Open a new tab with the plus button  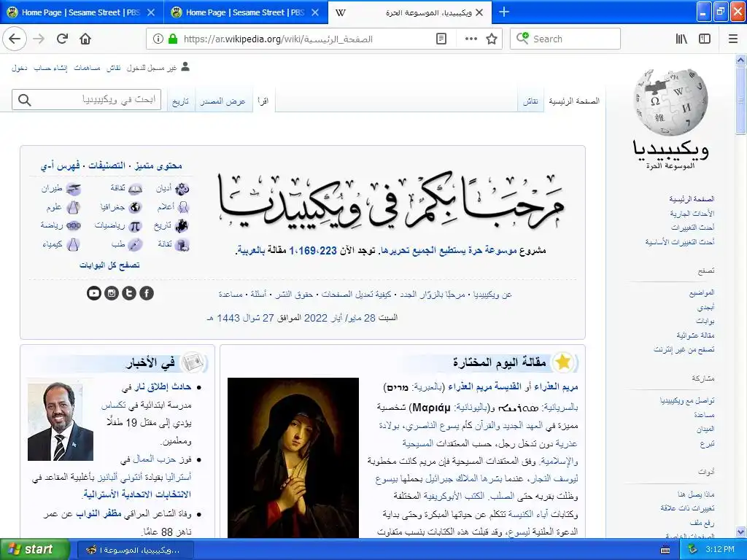[503, 12]
